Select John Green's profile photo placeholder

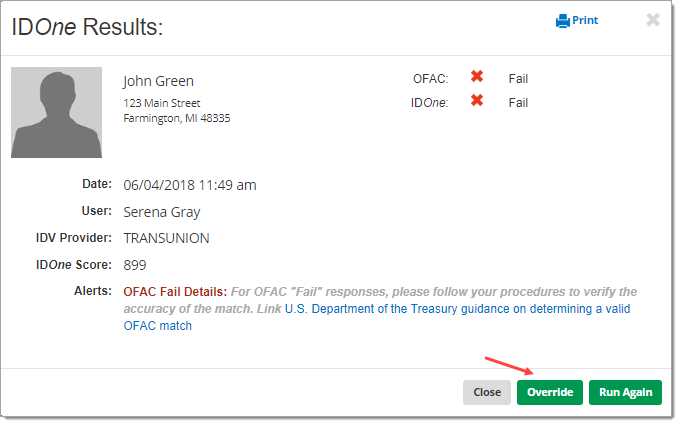coord(56,112)
